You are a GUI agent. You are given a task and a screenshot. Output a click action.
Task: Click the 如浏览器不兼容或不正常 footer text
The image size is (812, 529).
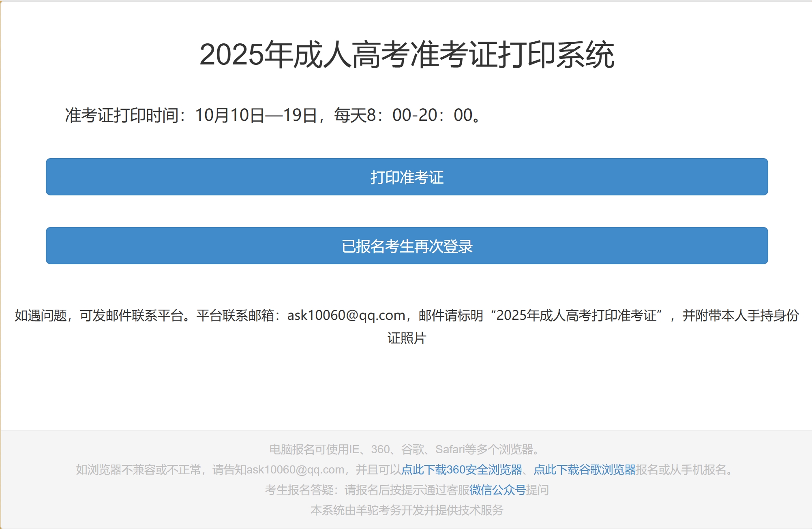pyautogui.click(x=138, y=470)
